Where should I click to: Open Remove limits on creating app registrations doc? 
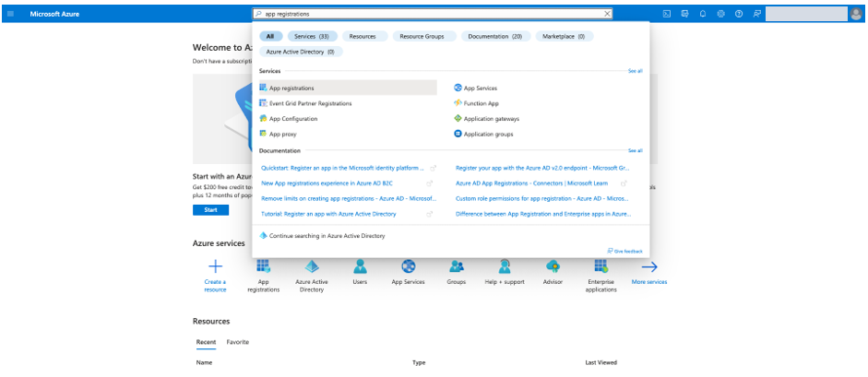click(x=348, y=198)
